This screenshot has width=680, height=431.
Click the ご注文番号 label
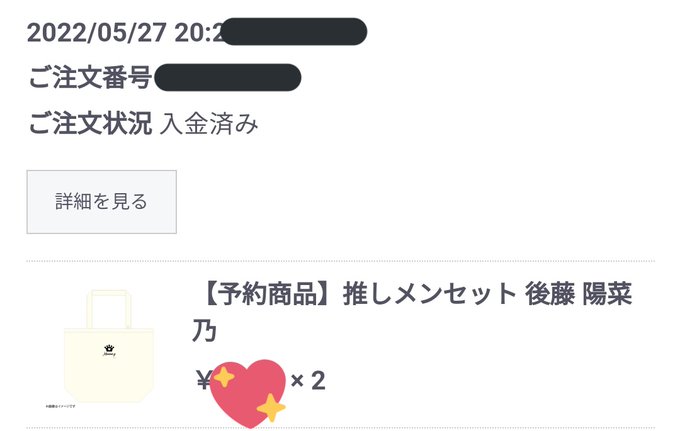(90, 78)
